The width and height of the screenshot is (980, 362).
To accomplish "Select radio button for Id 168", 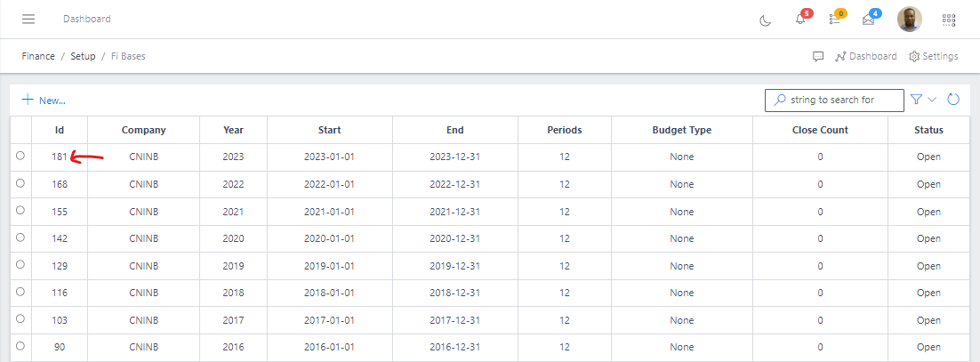I will (20, 183).
